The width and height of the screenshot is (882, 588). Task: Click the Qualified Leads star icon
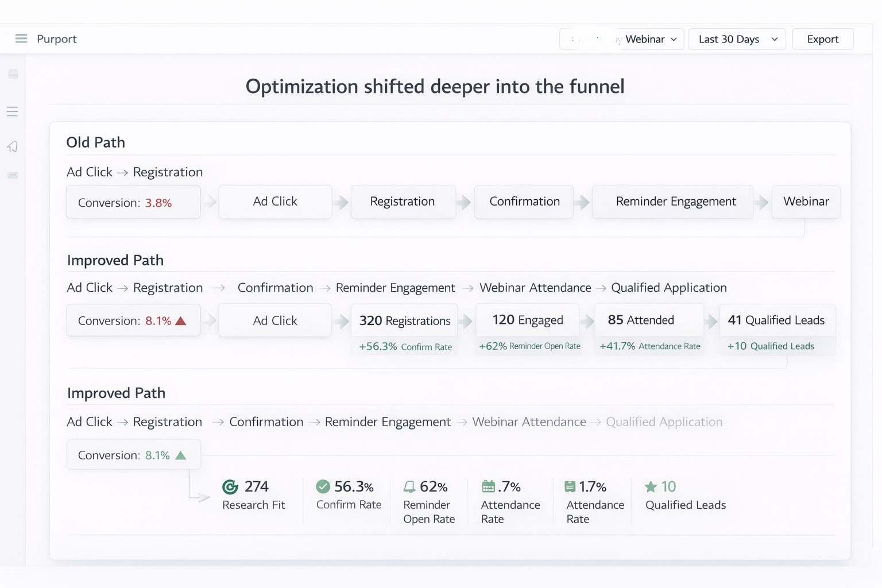point(651,487)
